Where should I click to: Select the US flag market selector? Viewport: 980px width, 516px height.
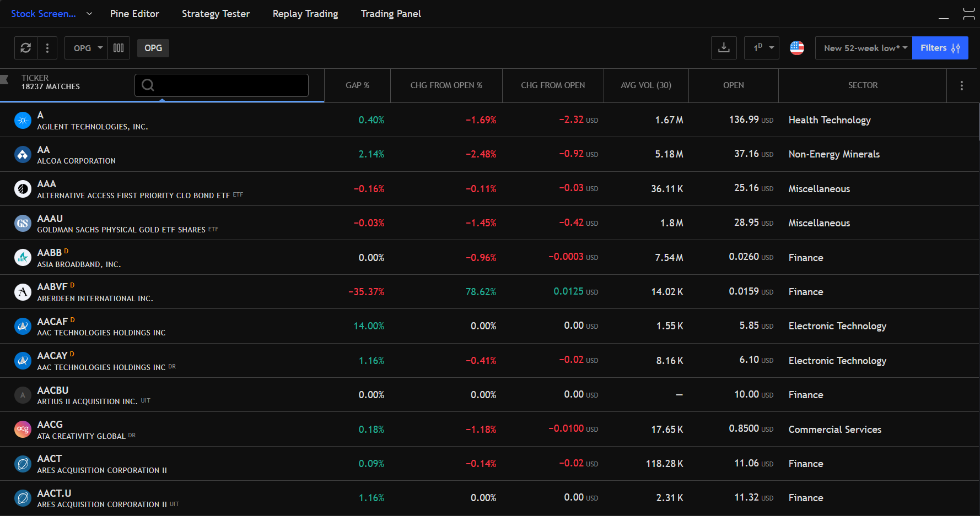point(797,48)
